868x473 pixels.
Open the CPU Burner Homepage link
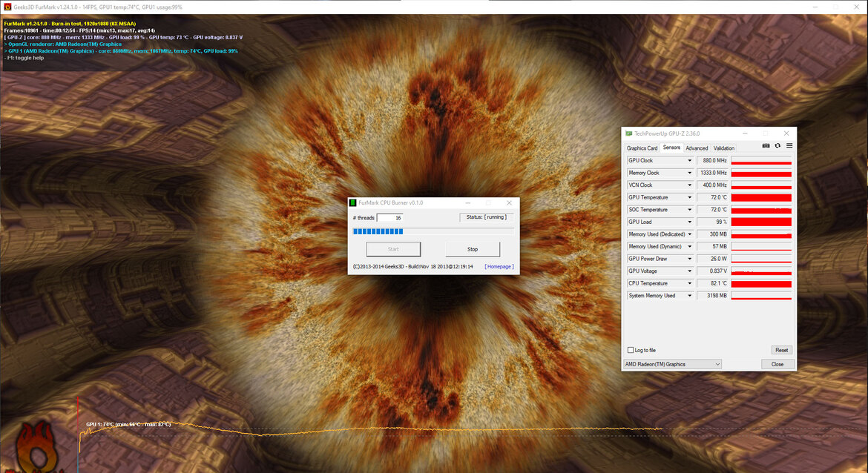pos(499,267)
